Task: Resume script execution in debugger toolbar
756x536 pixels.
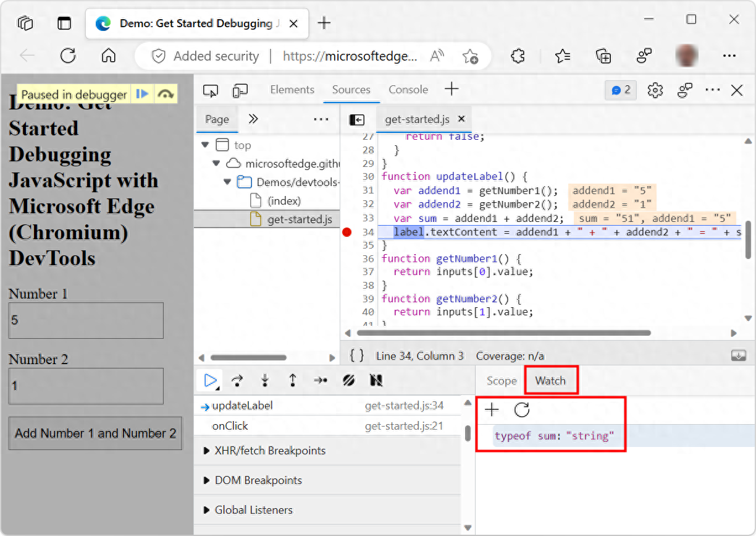Action: (x=210, y=380)
